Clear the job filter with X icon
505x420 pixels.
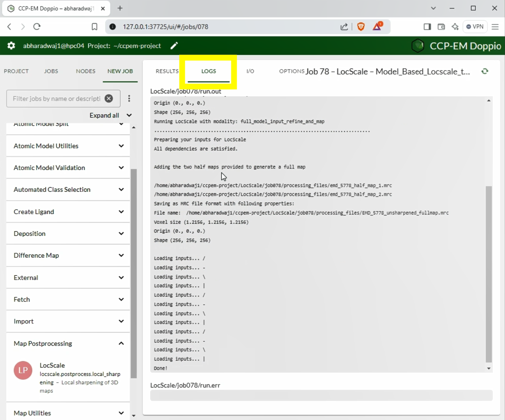109,98
